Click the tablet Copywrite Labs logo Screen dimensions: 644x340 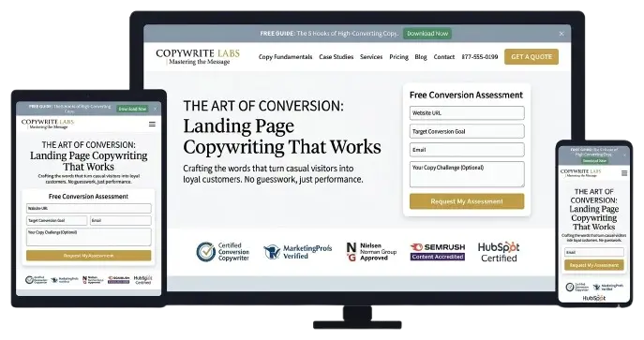tap(48, 124)
